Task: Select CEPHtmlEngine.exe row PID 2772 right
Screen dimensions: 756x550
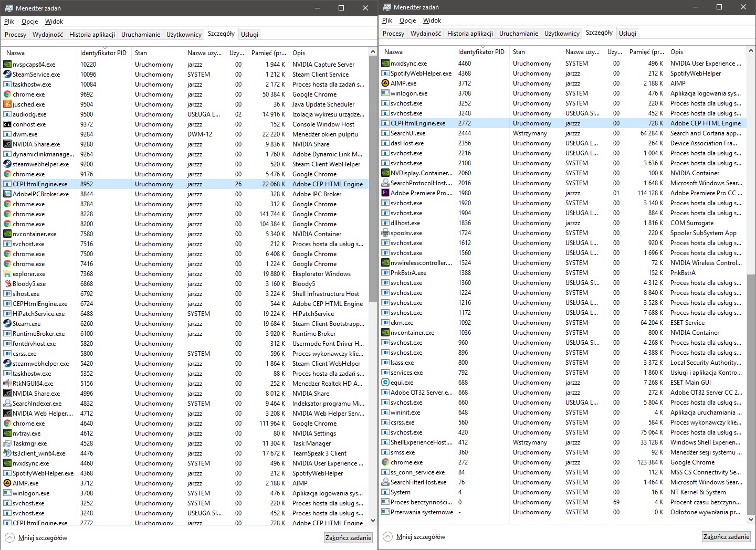Action: (x=563, y=123)
